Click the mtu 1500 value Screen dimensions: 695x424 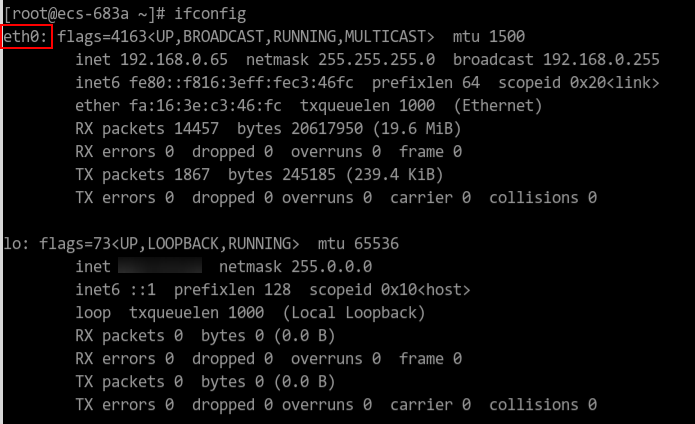[507, 36]
